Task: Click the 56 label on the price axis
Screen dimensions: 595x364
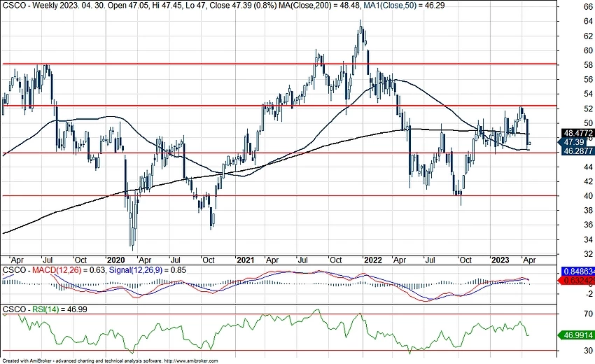Action: coord(589,80)
